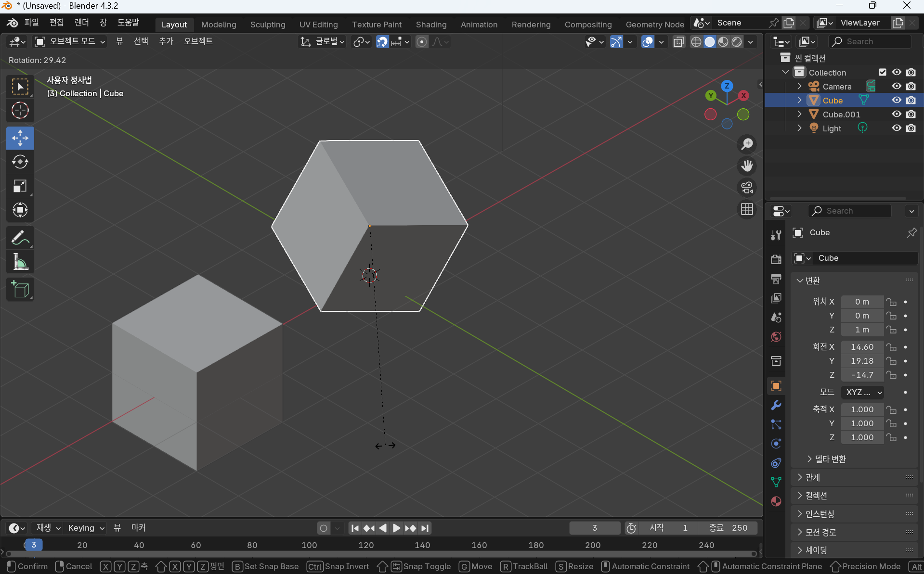Open the View Layer properties tab
924x574 pixels.
[x=776, y=298]
